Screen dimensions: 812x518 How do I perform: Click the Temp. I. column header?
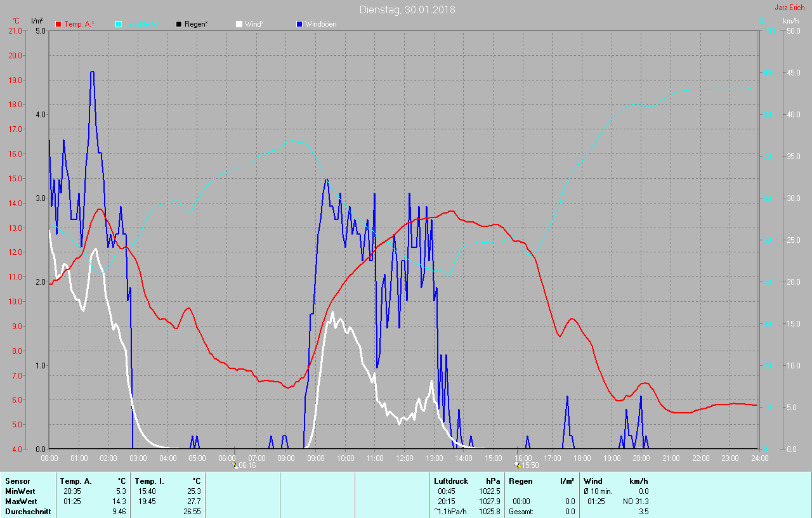click(x=149, y=481)
